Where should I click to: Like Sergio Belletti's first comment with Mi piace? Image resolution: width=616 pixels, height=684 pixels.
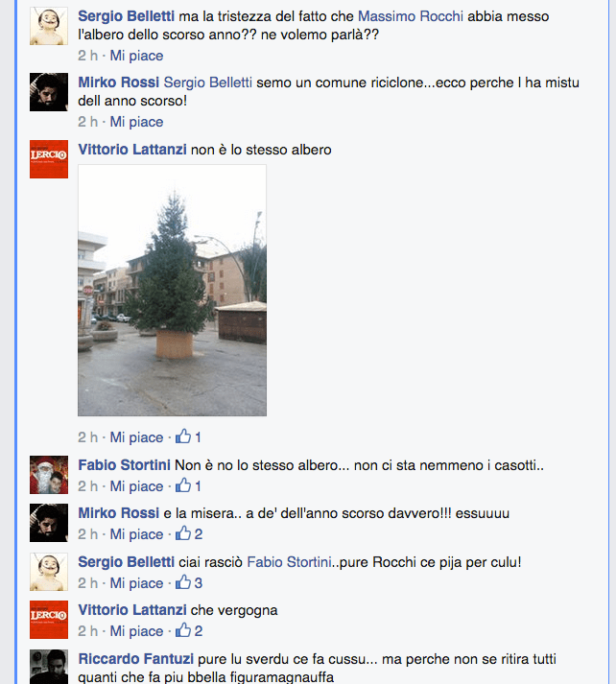(x=136, y=56)
